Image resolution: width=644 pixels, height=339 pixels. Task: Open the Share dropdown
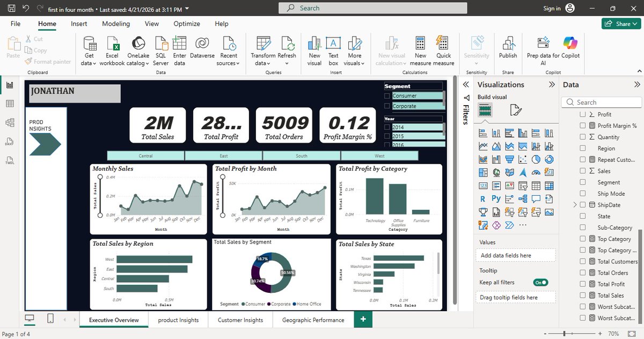pos(620,24)
